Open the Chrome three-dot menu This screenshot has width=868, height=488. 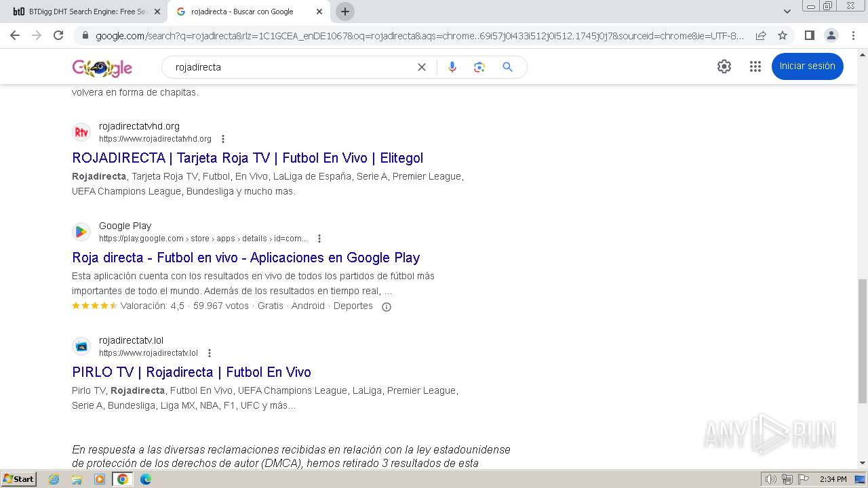852,36
